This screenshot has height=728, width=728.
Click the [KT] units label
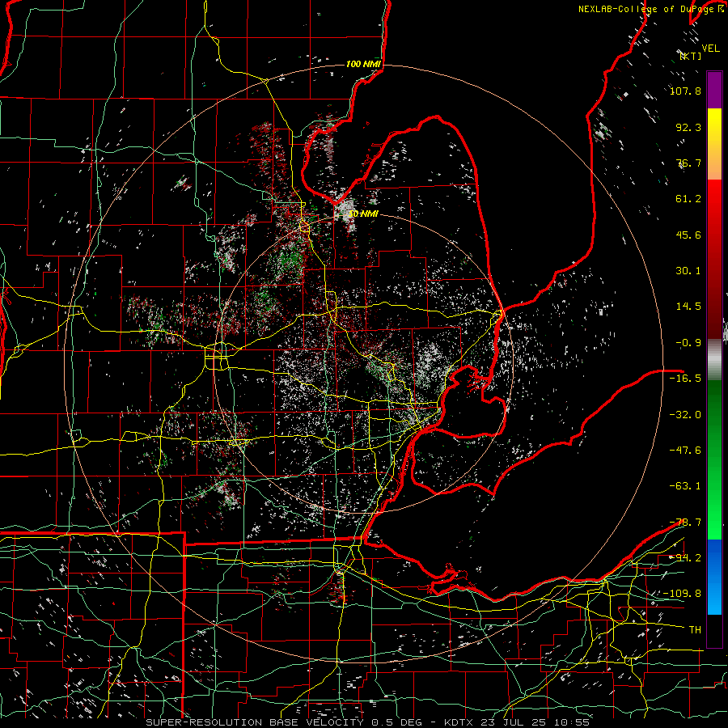pyautogui.click(x=691, y=56)
